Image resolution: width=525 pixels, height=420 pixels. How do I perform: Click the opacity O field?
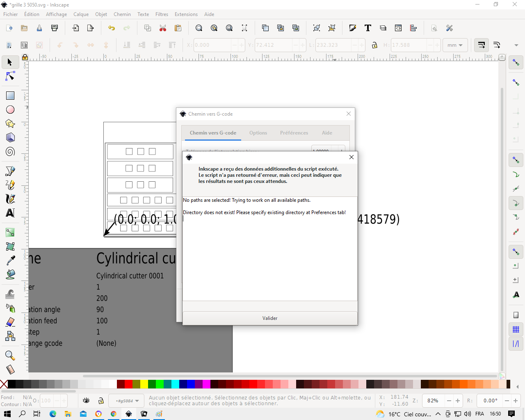click(x=46, y=401)
